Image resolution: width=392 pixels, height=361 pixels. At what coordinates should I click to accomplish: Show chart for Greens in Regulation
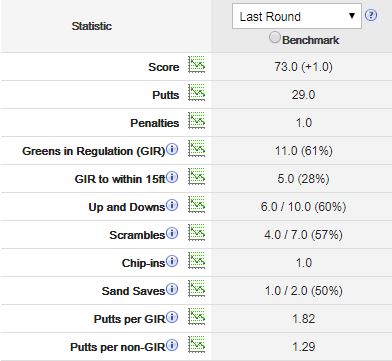click(x=197, y=149)
